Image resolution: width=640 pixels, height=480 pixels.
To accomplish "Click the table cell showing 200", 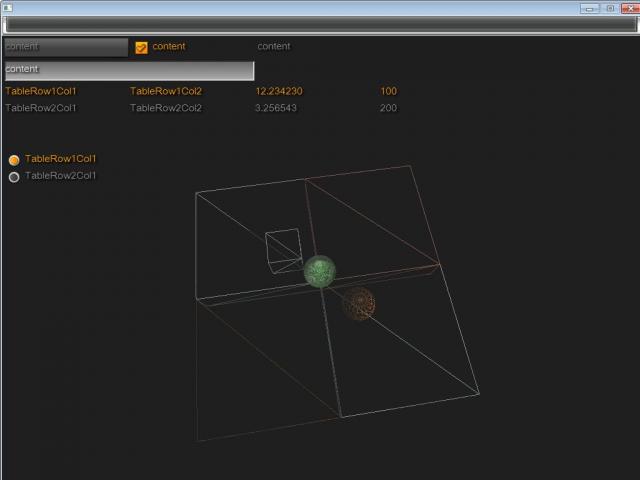I will (x=388, y=108).
